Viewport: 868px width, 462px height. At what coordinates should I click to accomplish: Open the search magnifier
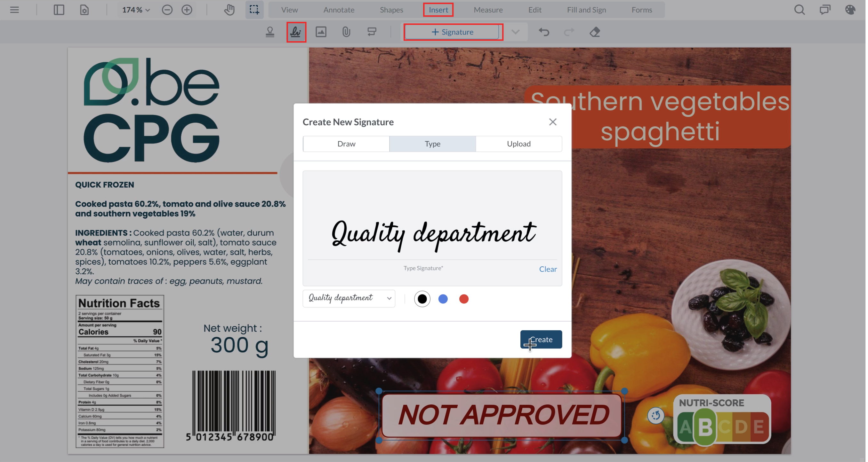[799, 10]
